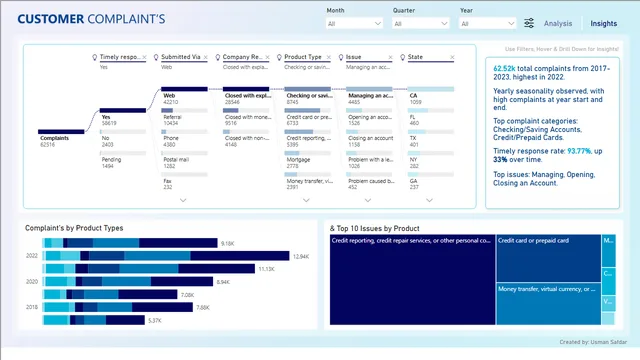This screenshot has width=640, height=360.
Task: Select the Mortgage 2778 node
Action: point(308,160)
